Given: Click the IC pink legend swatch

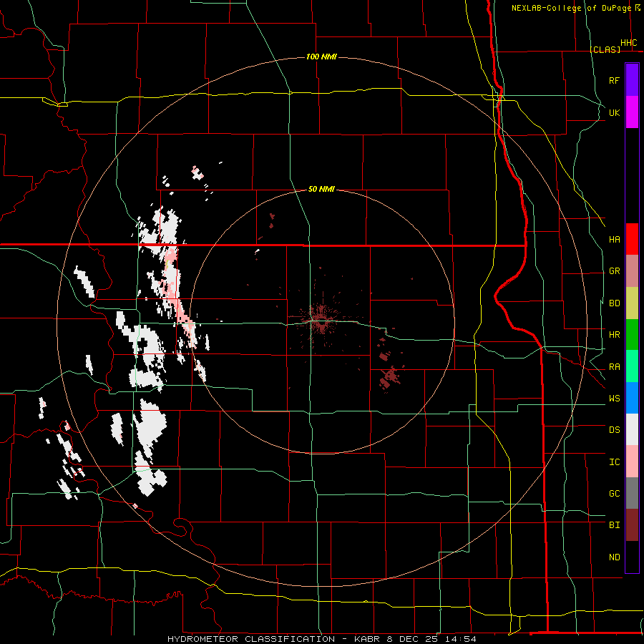Looking at the screenshot, I should point(632,462).
